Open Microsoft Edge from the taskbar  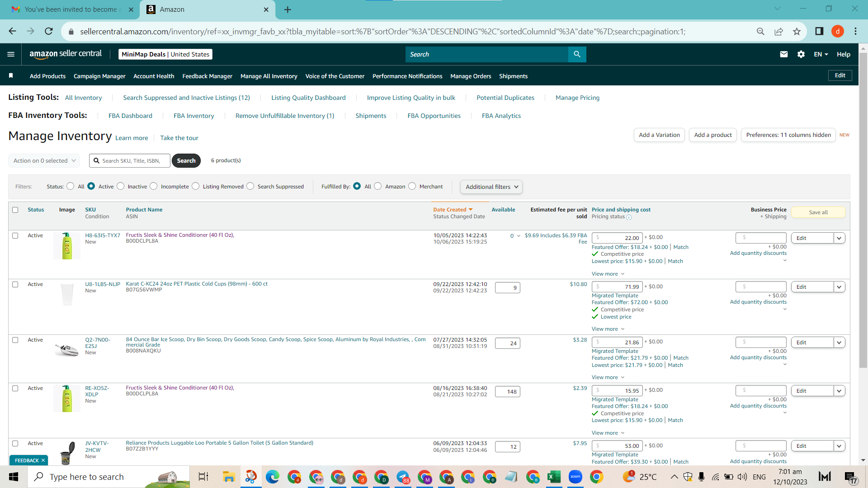point(272,477)
